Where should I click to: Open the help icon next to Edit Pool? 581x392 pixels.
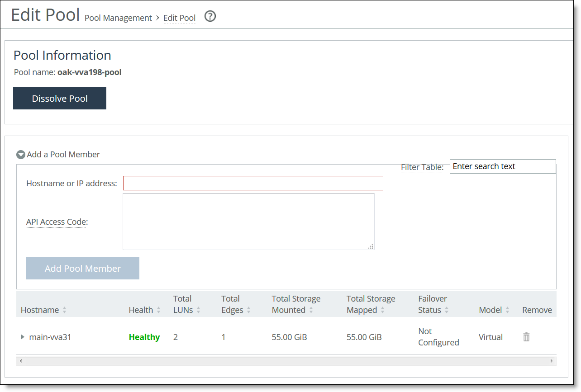click(x=210, y=16)
